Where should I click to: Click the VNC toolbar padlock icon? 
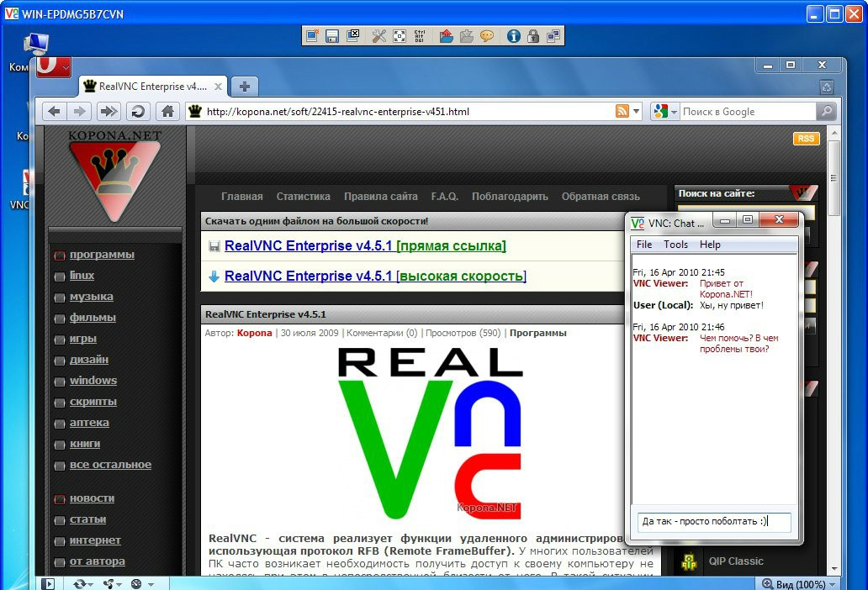click(x=533, y=36)
